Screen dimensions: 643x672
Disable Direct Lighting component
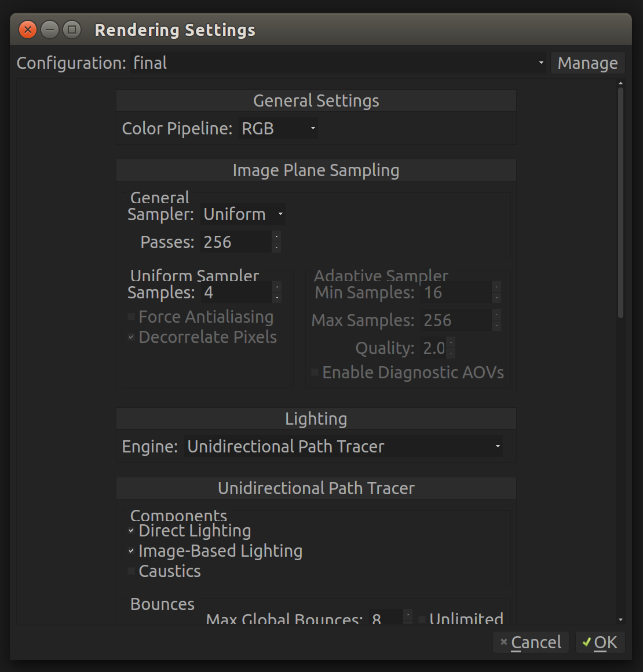coord(131,530)
